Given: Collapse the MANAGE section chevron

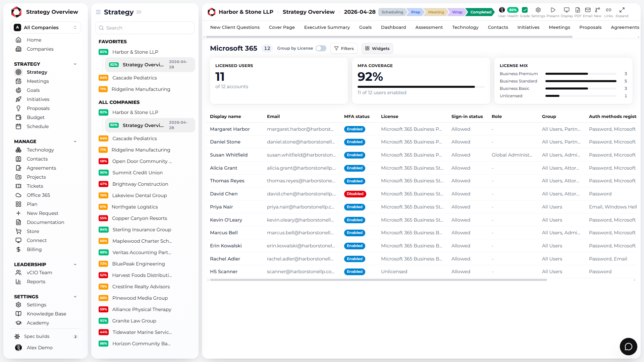Looking at the screenshot, I should 75,141.
